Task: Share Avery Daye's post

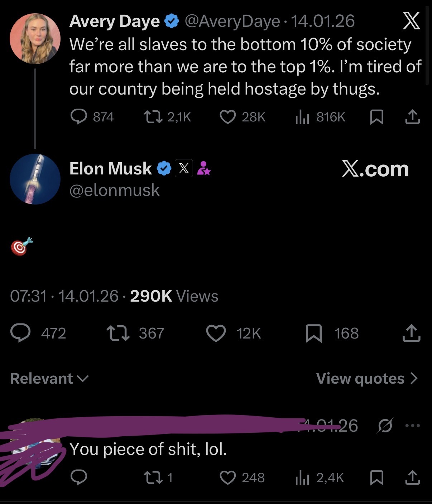Action: (x=412, y=117)
